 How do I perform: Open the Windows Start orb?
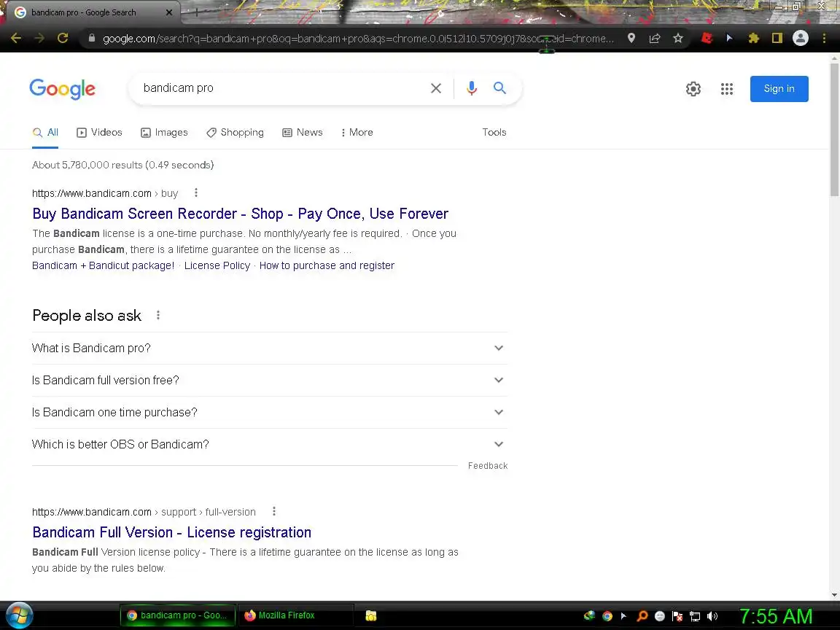(x=19, y=615)
